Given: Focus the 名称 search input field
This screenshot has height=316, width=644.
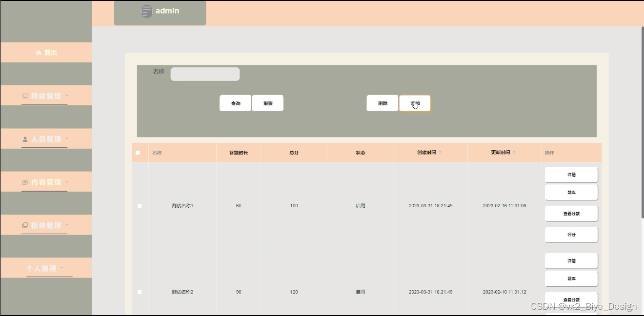Looking at the screenshot, I should (x=205, y=74).
